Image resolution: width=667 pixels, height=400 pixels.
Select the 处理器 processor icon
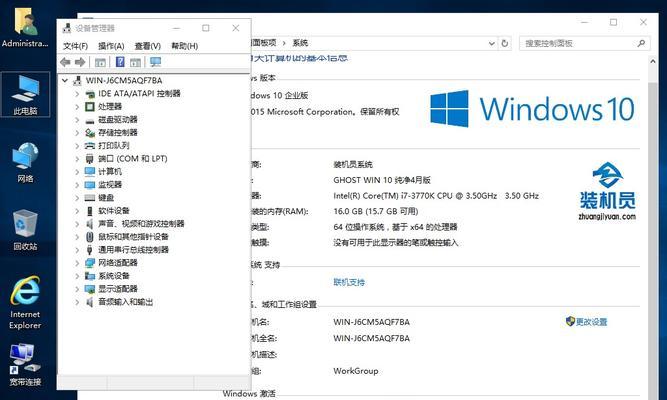[x=90, y=106]
